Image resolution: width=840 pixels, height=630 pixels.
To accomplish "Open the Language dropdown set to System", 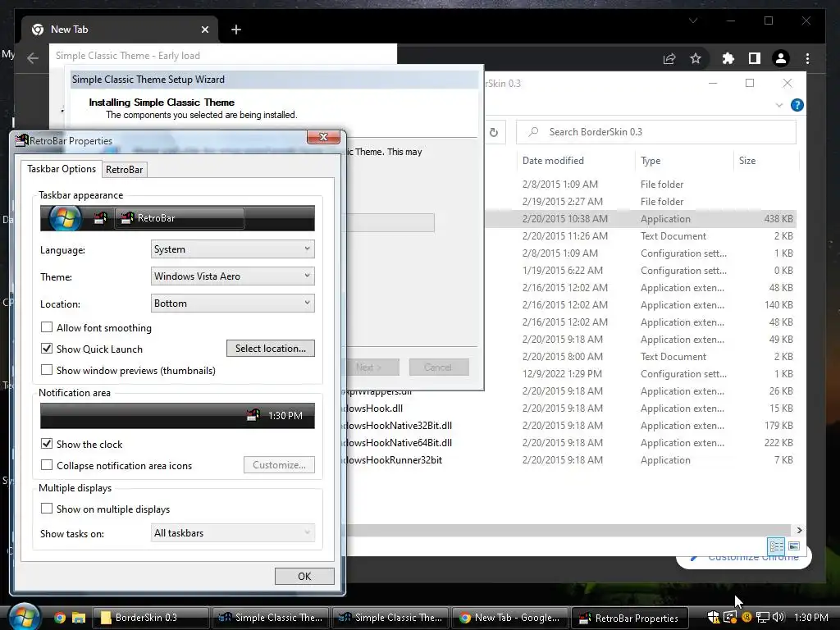I will [232, 249].
